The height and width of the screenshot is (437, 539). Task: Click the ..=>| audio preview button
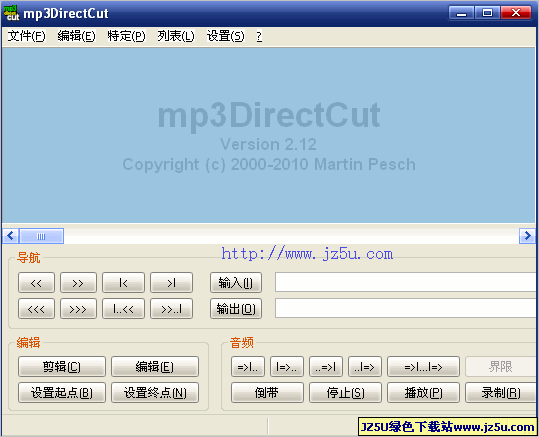[326, 367]
